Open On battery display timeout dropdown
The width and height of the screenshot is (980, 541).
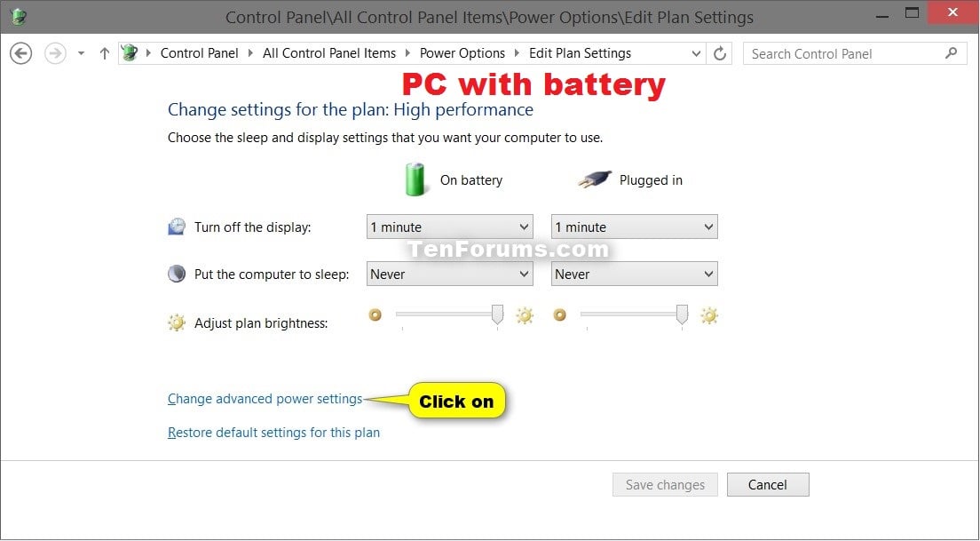tap(449, 227)
